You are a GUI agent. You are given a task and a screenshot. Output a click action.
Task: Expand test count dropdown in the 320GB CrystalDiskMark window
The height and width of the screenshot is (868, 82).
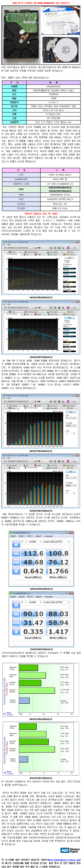pos(26,602)
